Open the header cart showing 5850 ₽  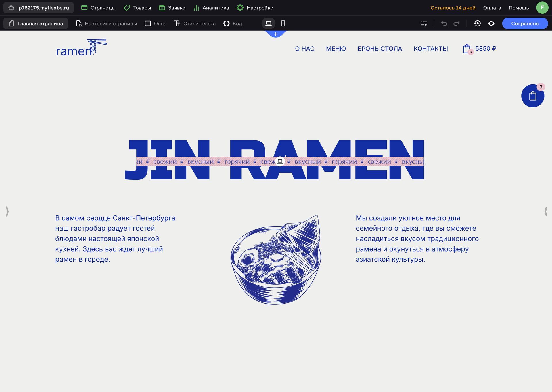click(480, 49)
